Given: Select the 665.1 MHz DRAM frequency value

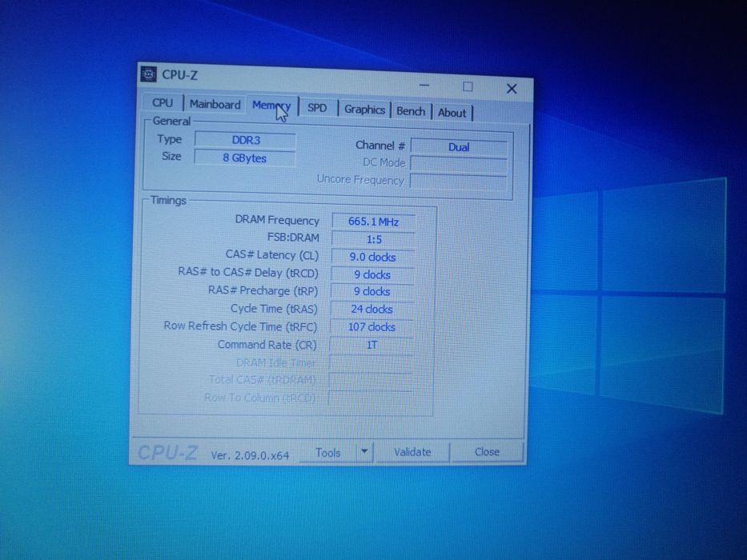Looking at the screenshot, I should point(373,222).
